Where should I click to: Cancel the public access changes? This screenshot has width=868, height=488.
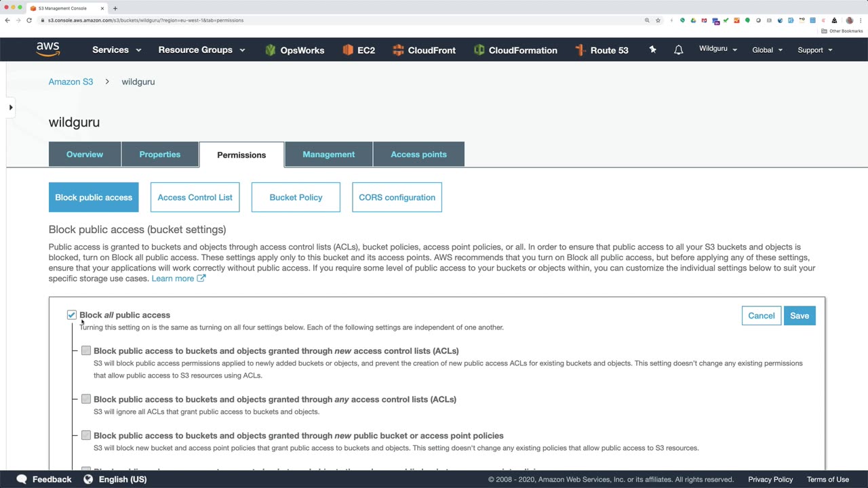point(762,316)
